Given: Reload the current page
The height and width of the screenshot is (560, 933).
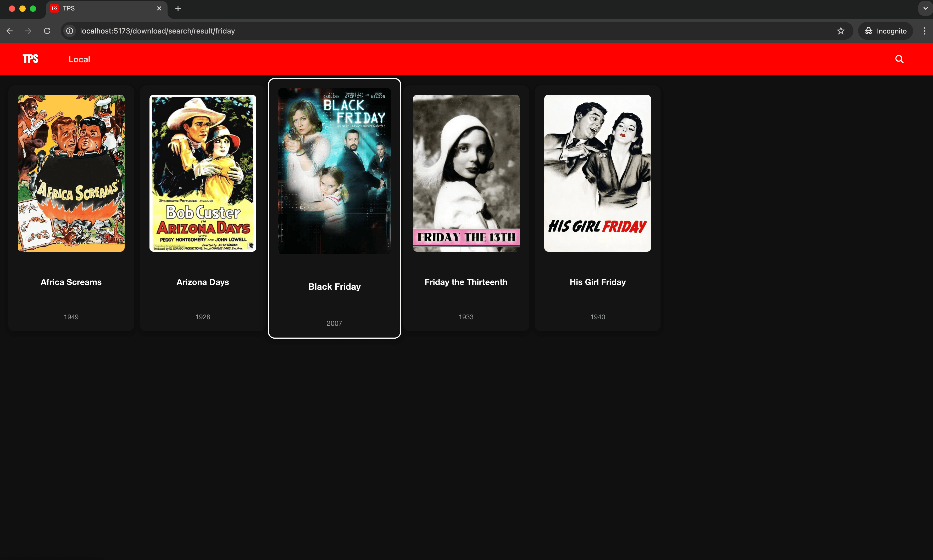Looking at the screenshot, I should click(47, 31).
